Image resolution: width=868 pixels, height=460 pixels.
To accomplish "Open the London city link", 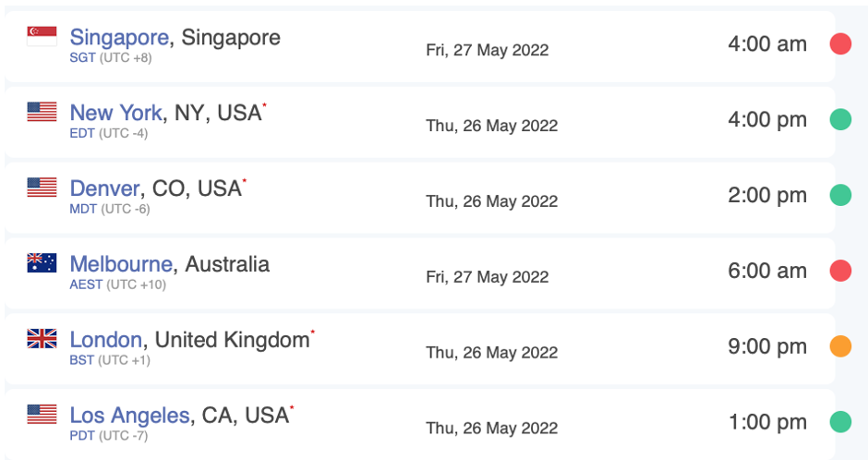I will 106,340.
